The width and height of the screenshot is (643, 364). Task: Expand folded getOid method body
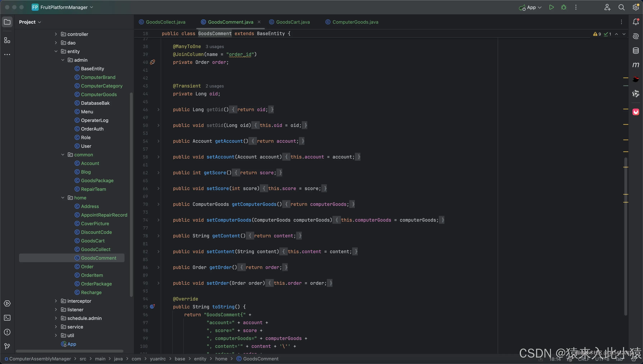[x=158, y=110]
